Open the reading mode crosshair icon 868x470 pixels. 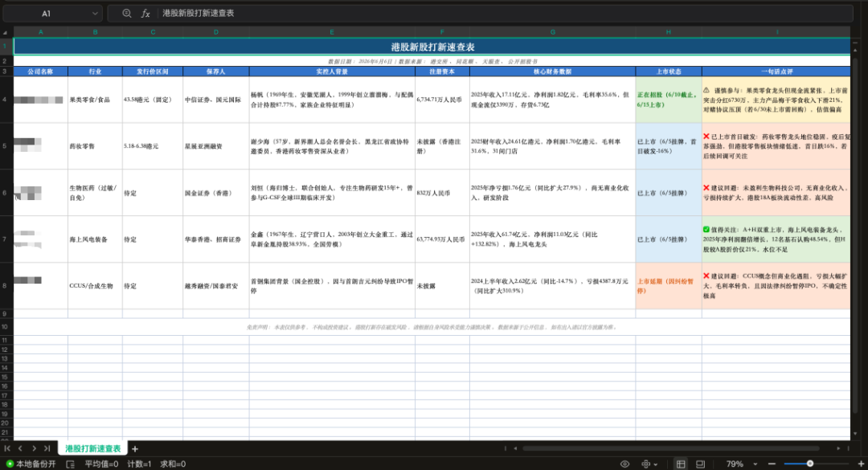645,464
